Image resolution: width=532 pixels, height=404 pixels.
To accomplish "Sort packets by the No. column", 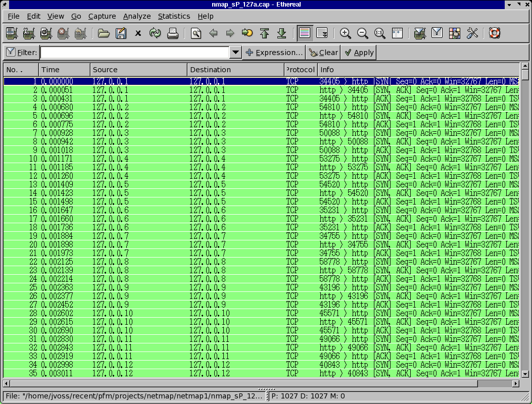I will coord(21,70).
